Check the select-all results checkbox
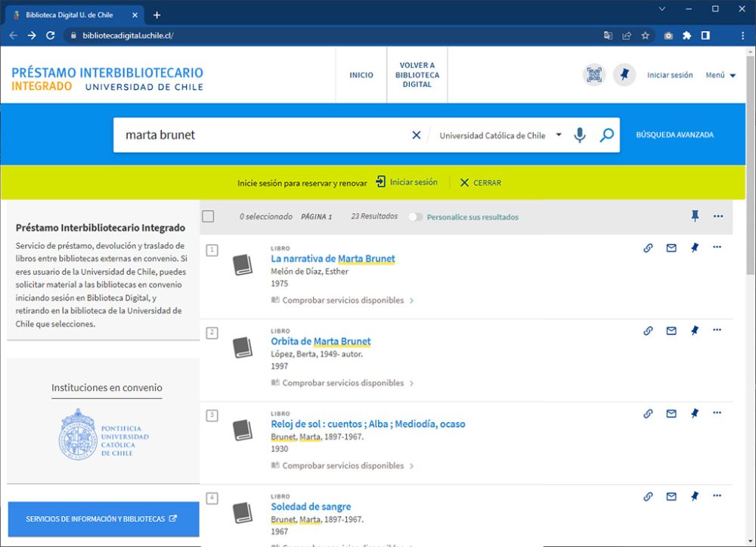The height and width of the screenshot is (547, 756). pos(209,216)
